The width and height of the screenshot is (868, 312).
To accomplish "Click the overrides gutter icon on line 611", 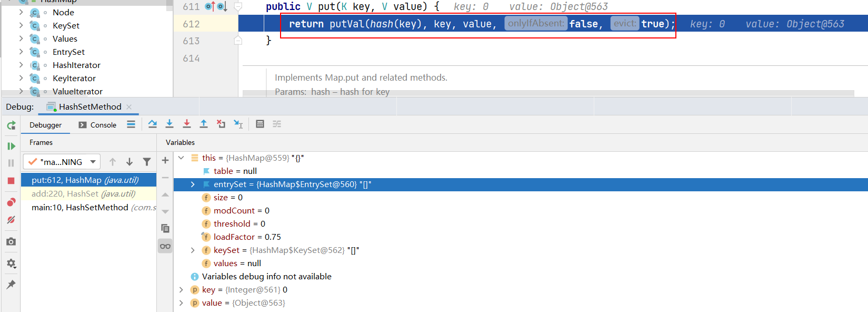I will [x=209, y=6].
